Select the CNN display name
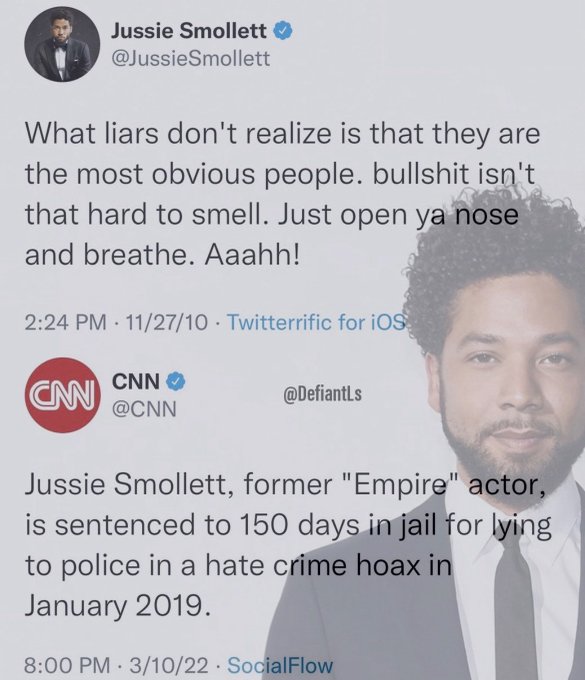This screenshot has height=680, width=585. click(136, 382)
